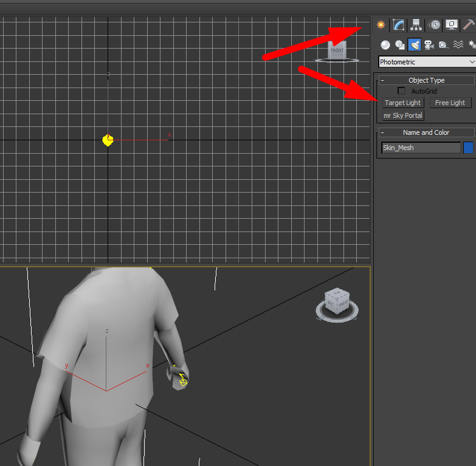Viewport: 476px width, 466px height.
Task: Open the Motion panel tab
Action: click(434, 25)
